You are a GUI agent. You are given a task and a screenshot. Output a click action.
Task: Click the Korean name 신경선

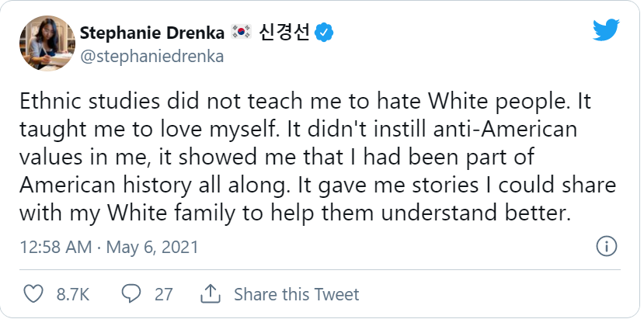click(284, 33)
